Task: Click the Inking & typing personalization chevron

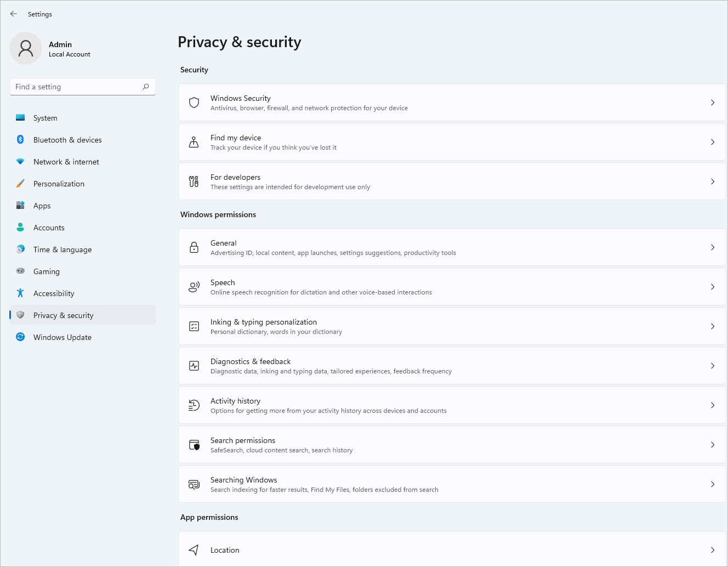Action: pos(713,326)
